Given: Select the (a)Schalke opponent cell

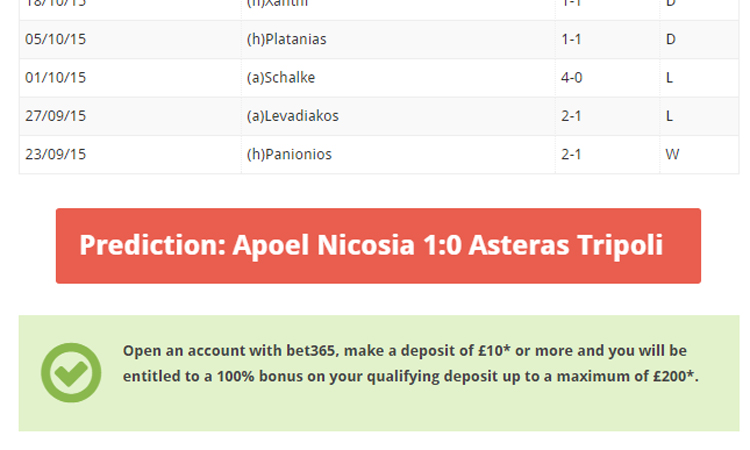Looking at the screenshot, I should (398, 77).
